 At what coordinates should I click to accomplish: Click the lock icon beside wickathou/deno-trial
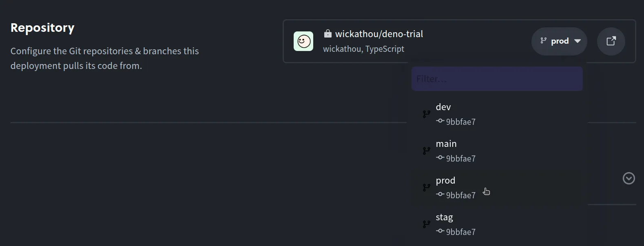328,33
